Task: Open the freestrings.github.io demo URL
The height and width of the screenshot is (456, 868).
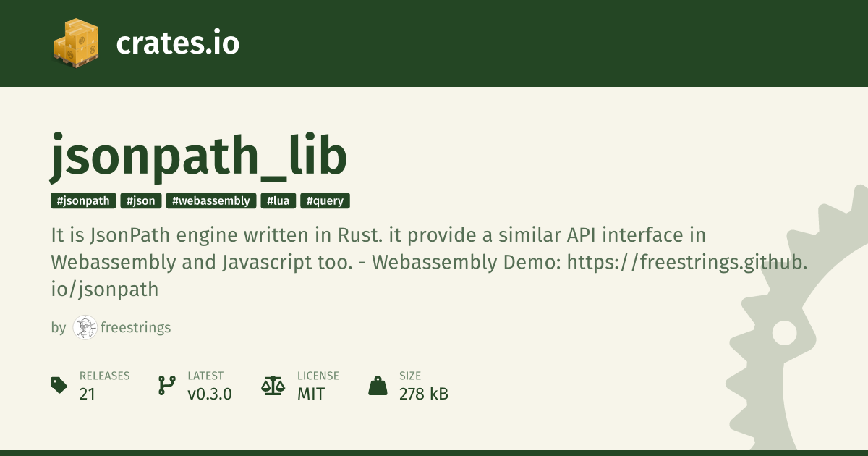Action: [x=687, y=262]
